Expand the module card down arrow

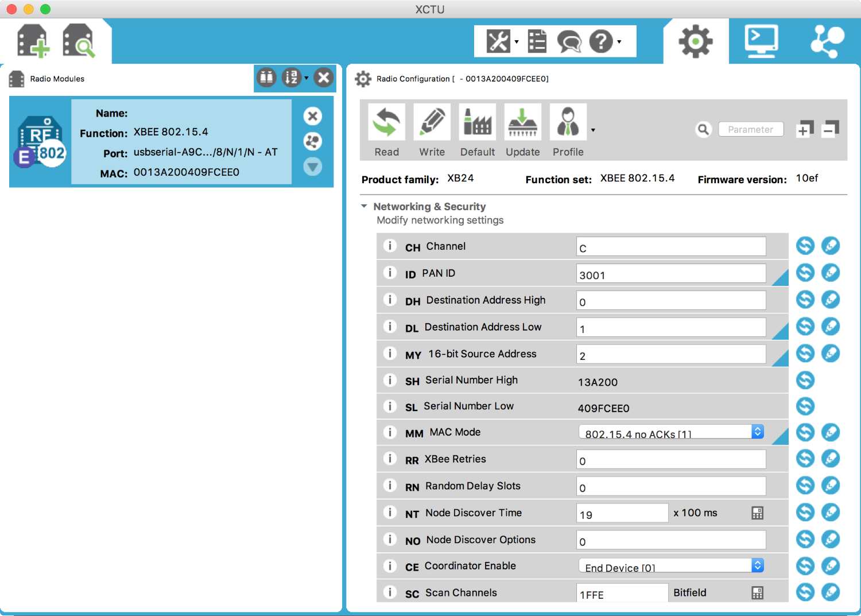[x=313, y=166]
